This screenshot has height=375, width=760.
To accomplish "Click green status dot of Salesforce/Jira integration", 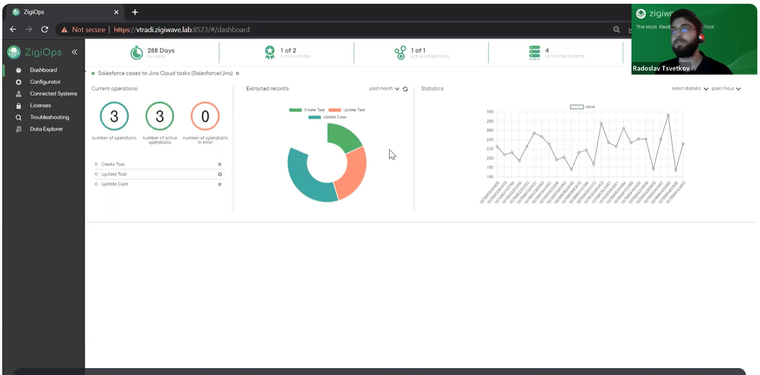I will [x=93, y=73].
